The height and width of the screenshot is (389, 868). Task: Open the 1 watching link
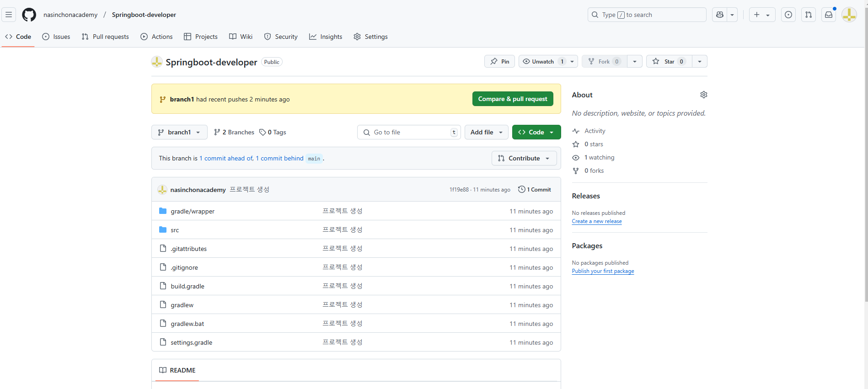click(x=594, y=157)
